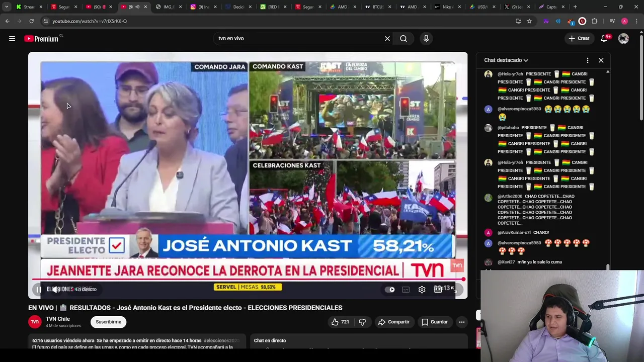Screen dimensions: 644x362
Task: Go back with the browser arrow
Action: coord(7,21)
